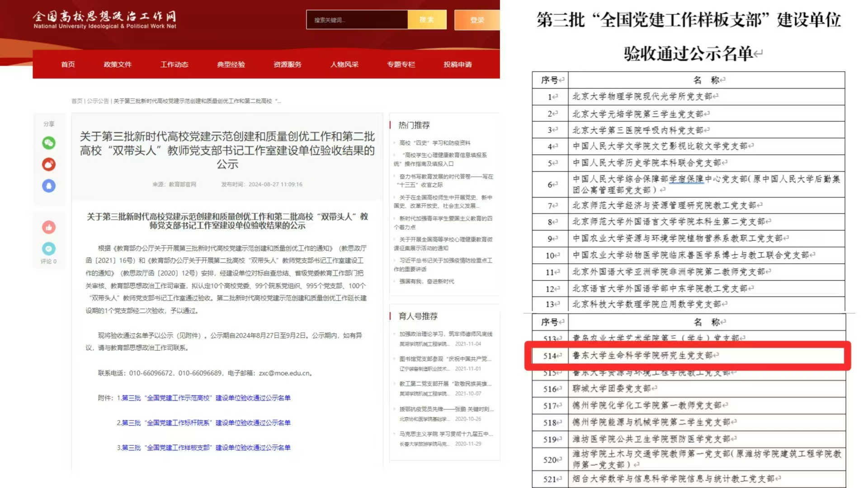Open 育人号 article 教工第二党支部开展

pos(445,384)
